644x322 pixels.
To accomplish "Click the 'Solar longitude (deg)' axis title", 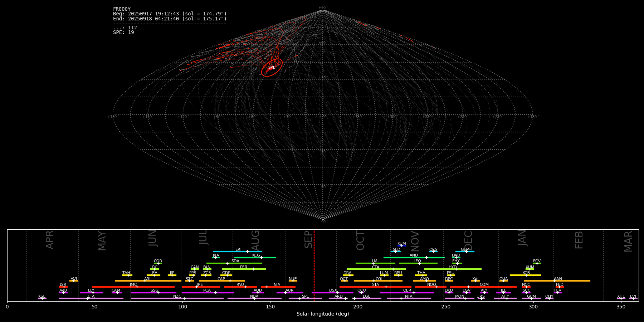I will pyautogui.click(x=323, y=314).
